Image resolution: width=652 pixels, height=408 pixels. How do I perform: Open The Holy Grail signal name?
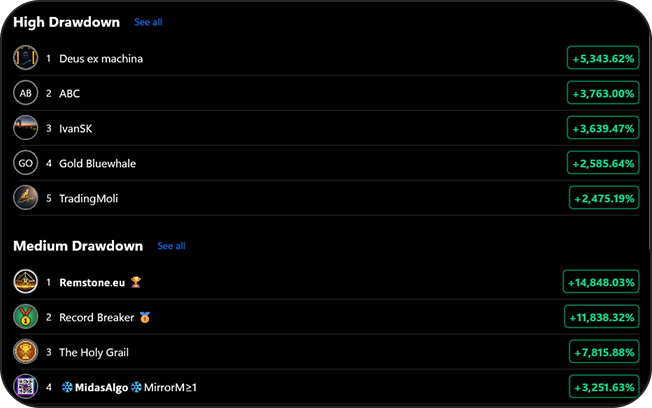(x=94, y=352)
